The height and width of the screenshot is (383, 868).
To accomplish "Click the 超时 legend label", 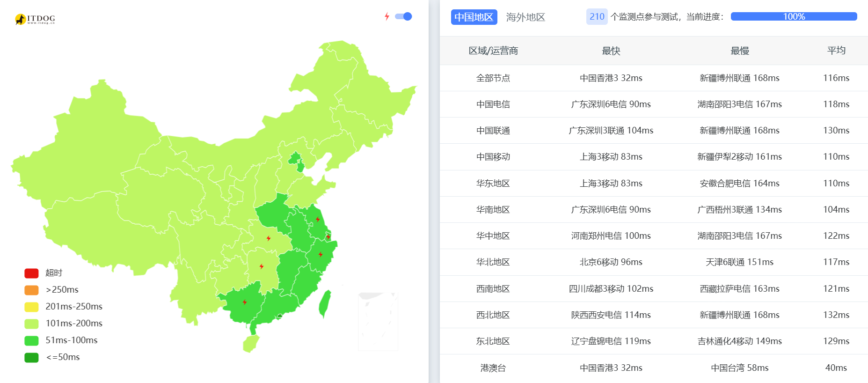I will coord(54,273).
